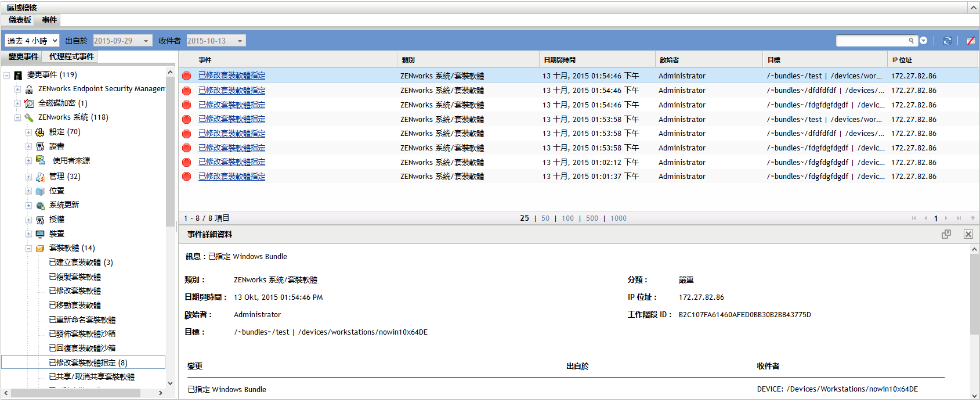Expand the 全磁碟加密 (1) node

tap(17, 103)
